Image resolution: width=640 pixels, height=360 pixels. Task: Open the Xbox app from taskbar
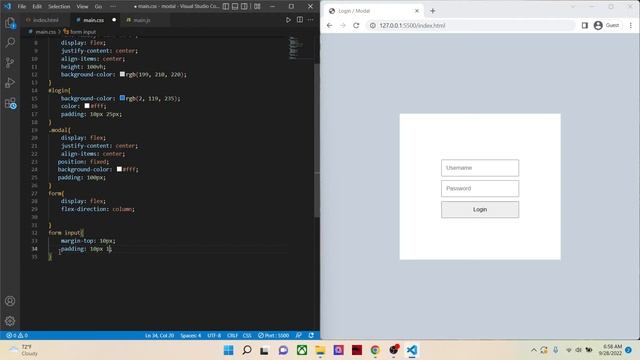(x=302, y=350)
